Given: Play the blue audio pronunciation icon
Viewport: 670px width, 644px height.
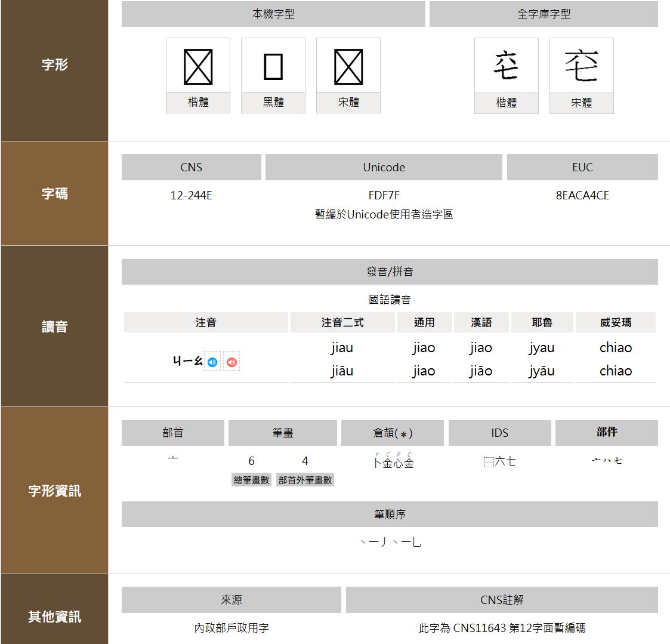Looking at the screenshot, I should pos(212,362).
